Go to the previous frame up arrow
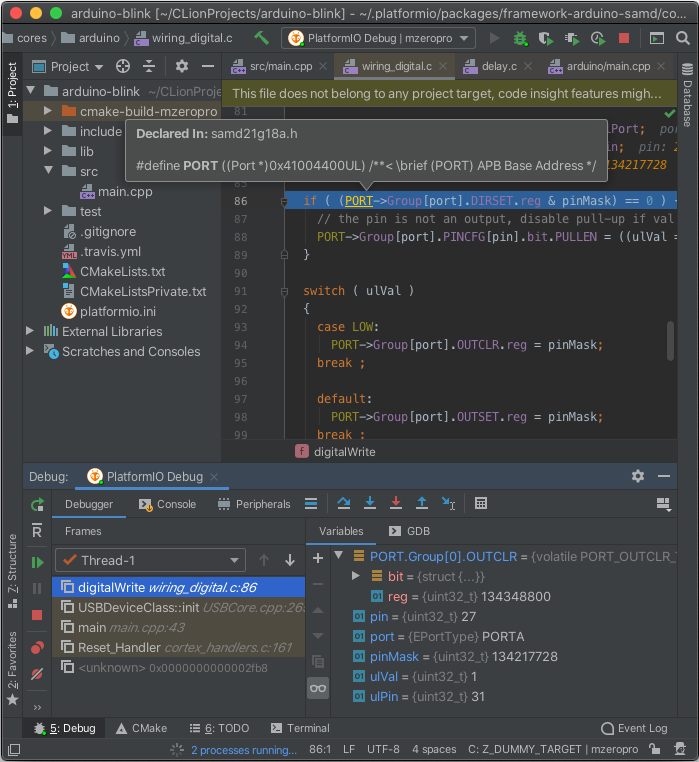 (264, 560)
